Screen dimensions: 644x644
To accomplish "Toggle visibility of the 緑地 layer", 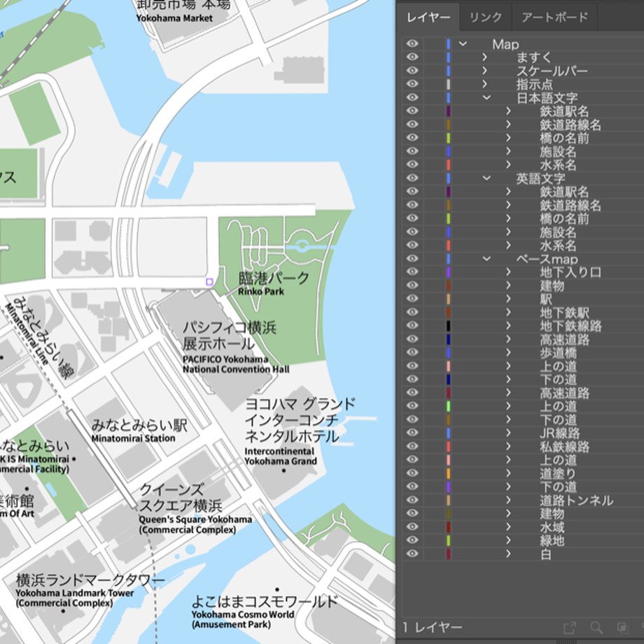I will coord(412,540).
